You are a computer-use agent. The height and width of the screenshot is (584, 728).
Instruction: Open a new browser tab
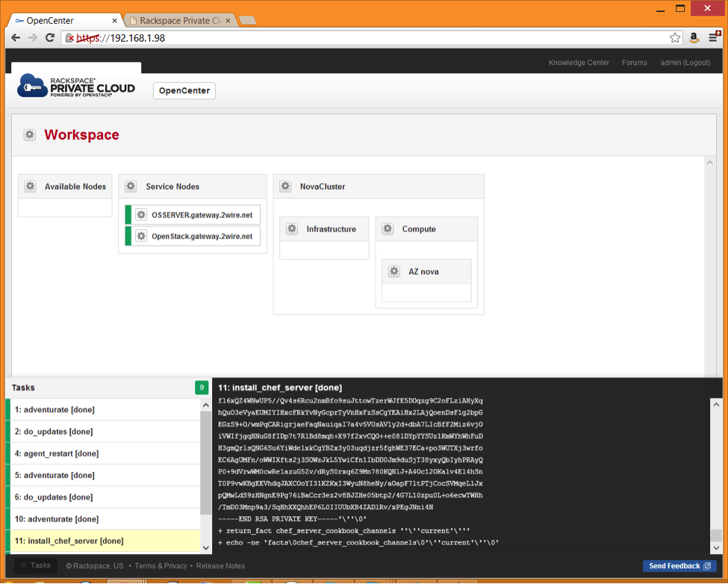[x=247, y=20]
